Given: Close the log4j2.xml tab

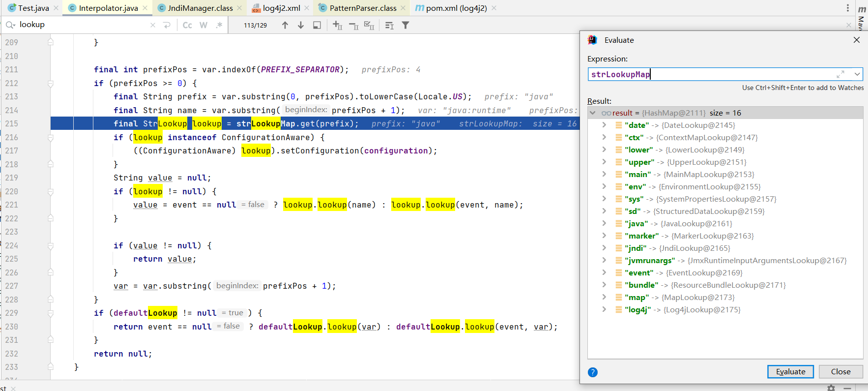Looking at the screenshot, I should (307, 8).
